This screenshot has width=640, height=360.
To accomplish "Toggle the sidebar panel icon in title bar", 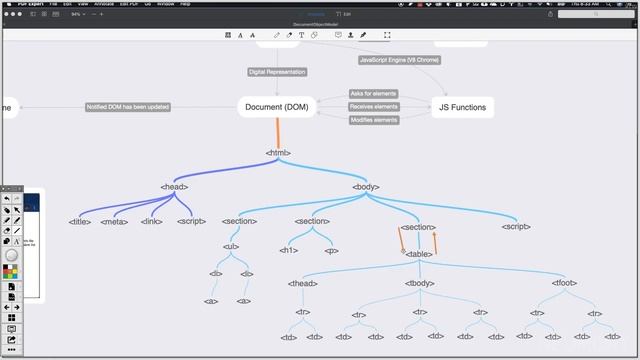I will coord(33,14).
